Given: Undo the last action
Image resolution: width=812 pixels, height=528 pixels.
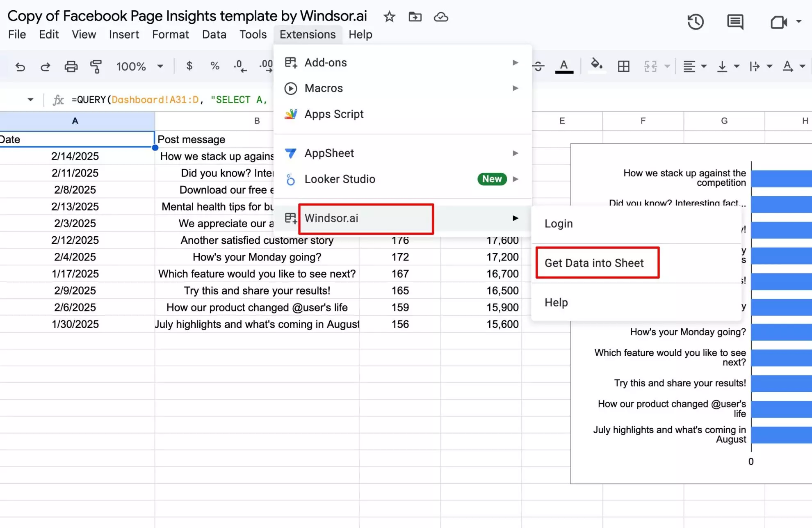Looking at the screenshot, I should pos(20,66).
